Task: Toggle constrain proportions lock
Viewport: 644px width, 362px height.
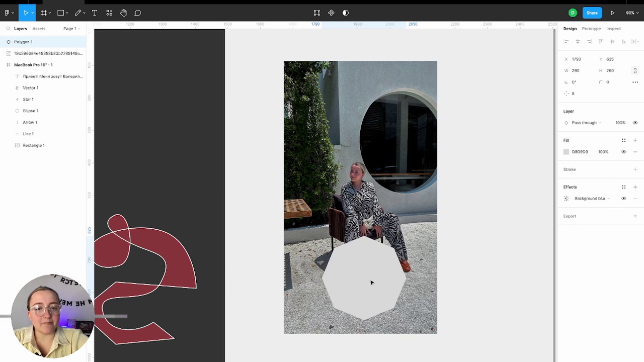Action: coord(635,70)
